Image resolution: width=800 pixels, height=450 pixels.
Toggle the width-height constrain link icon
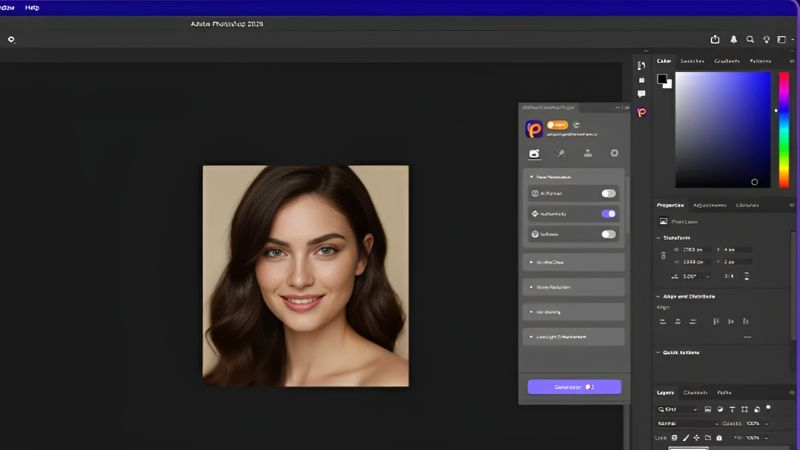[x=663, y=256]
